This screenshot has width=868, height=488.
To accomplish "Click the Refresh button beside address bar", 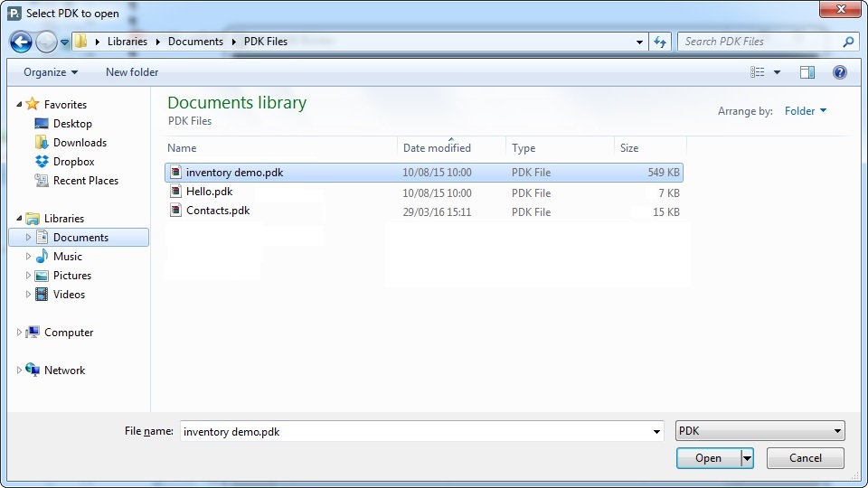I will pos(660,42).
